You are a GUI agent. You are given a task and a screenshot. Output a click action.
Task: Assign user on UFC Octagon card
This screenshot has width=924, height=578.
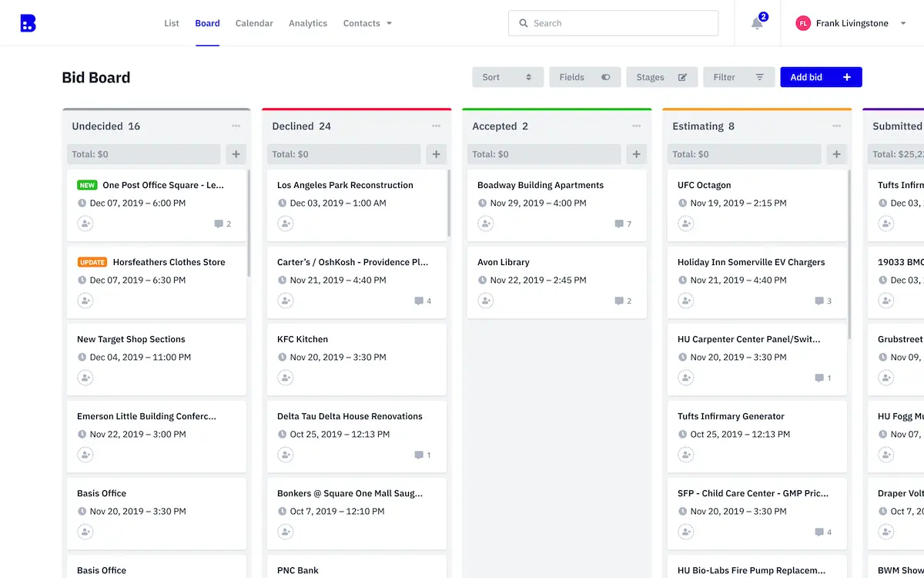[x=686, y=223]
